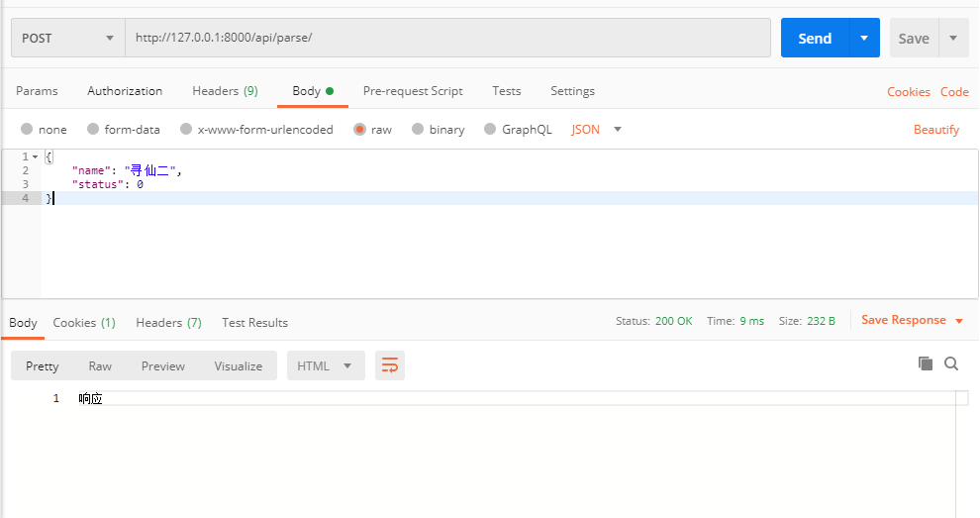Screen dimensions: 980x518
Task: Switch to the Params tab
Action: (x=37, y=91)
